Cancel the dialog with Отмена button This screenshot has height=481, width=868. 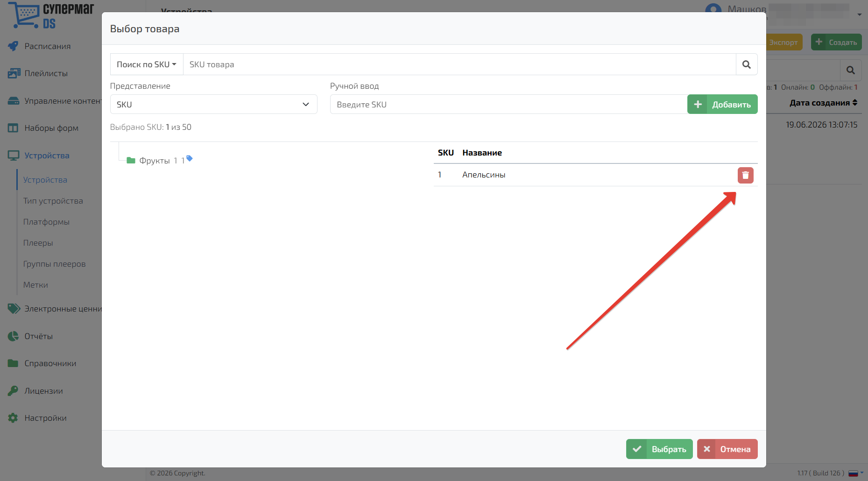(x=727, y=449)
